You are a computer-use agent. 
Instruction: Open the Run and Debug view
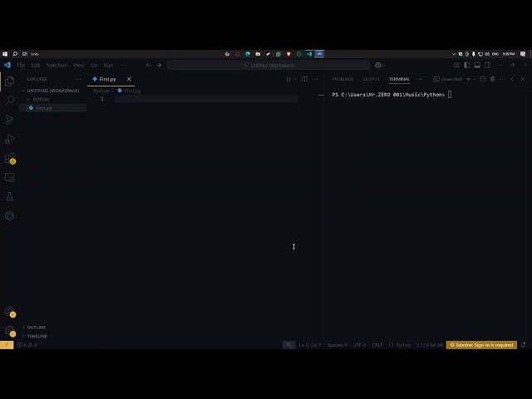9,139
